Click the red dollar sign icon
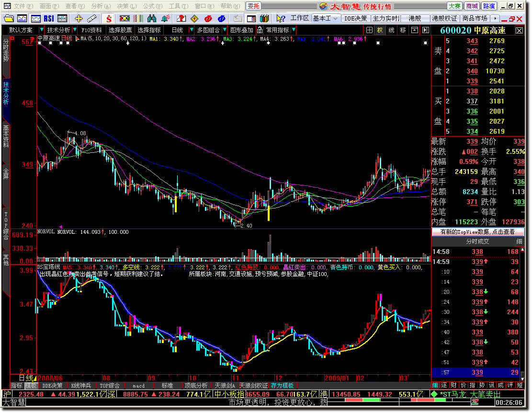The width and height of the screenshot is (532, 413). click(x=109, y=18)
